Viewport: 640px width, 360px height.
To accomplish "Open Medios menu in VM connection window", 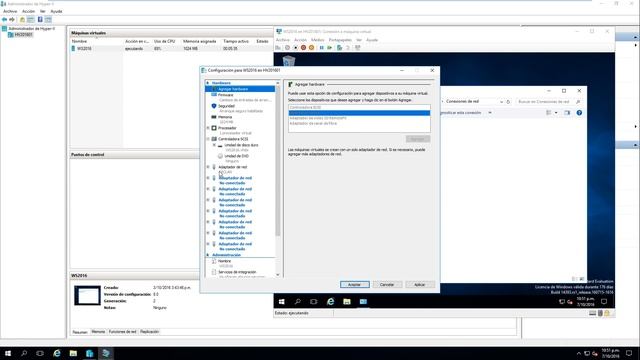I will (318, 40).
